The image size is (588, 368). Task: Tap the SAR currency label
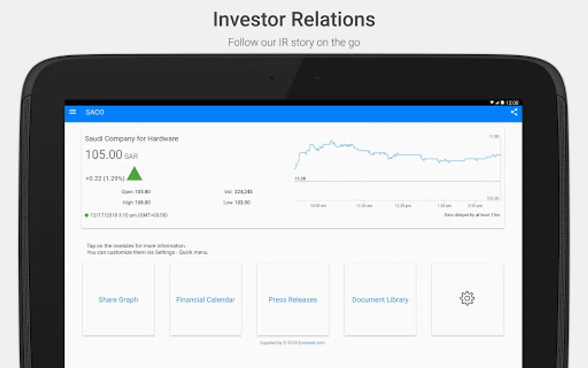[131, 156]
